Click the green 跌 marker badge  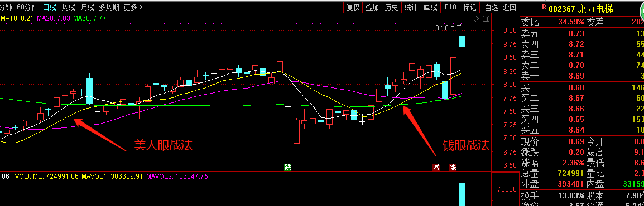click(289, 167)
